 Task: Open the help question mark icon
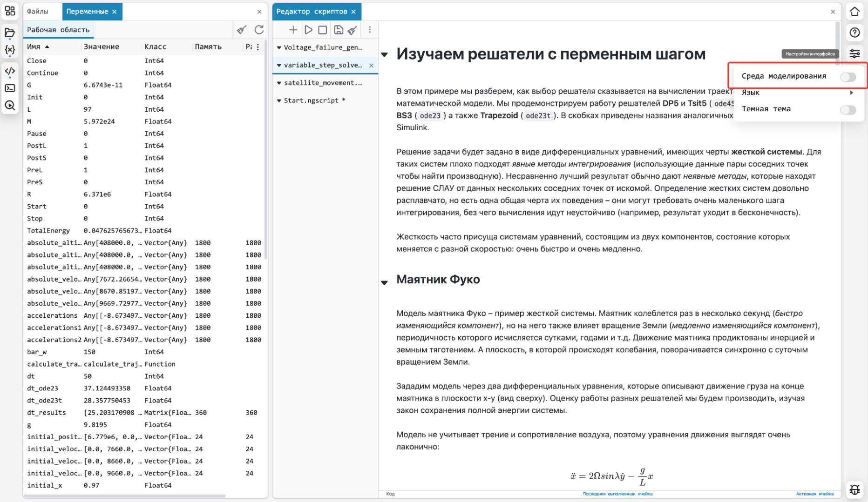point(854,33)
